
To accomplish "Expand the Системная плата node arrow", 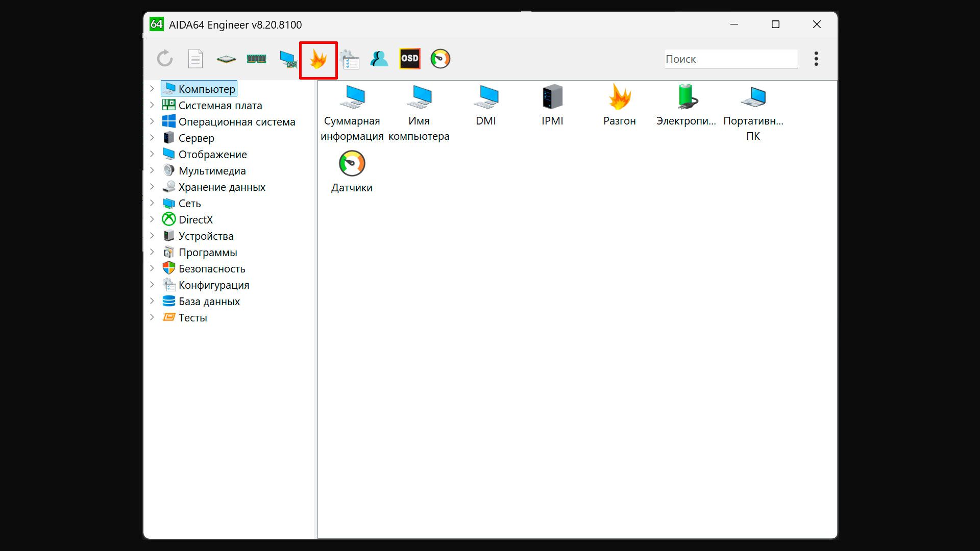I will pyautogui.click(x=152, y=105).
